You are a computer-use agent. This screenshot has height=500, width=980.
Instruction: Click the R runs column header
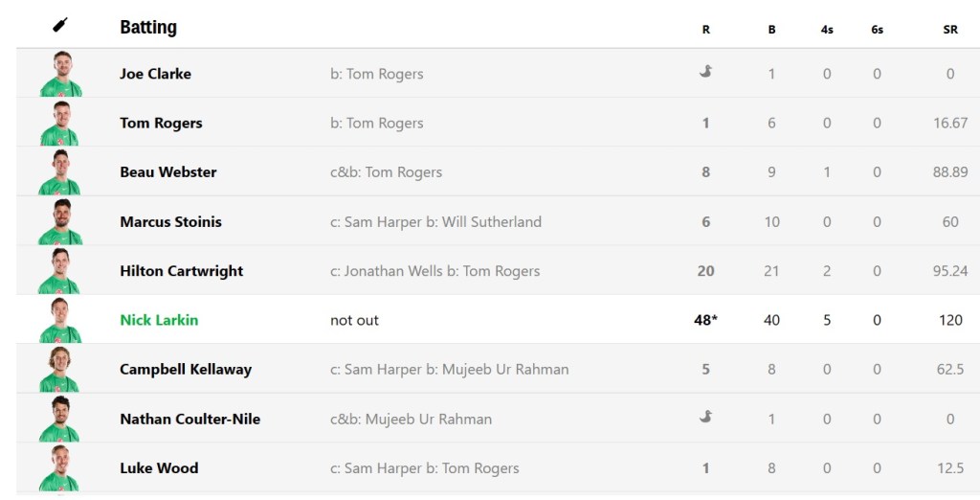[706, 30]
